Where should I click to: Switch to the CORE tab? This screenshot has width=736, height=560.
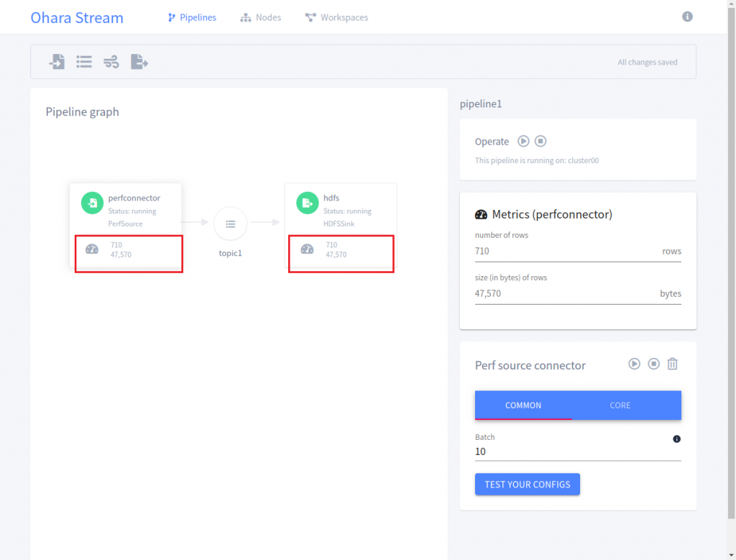click(x=620, y=405)
